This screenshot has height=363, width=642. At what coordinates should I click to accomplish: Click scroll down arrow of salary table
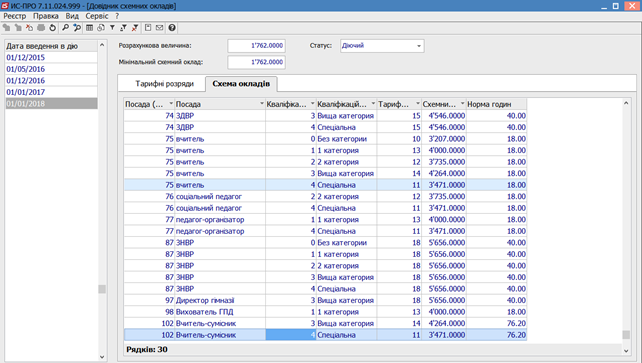626,350
